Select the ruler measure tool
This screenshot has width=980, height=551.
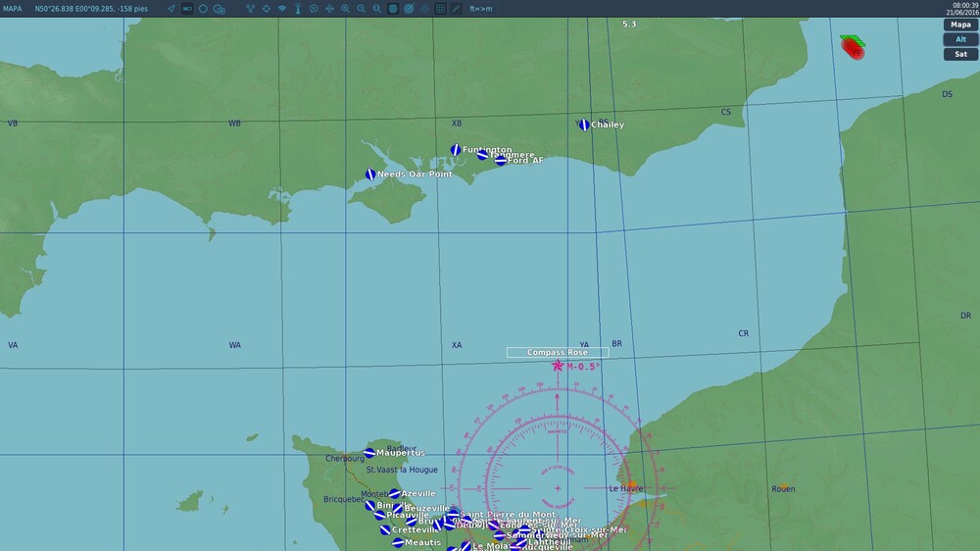pyautogui.click(x=187, y=9)
